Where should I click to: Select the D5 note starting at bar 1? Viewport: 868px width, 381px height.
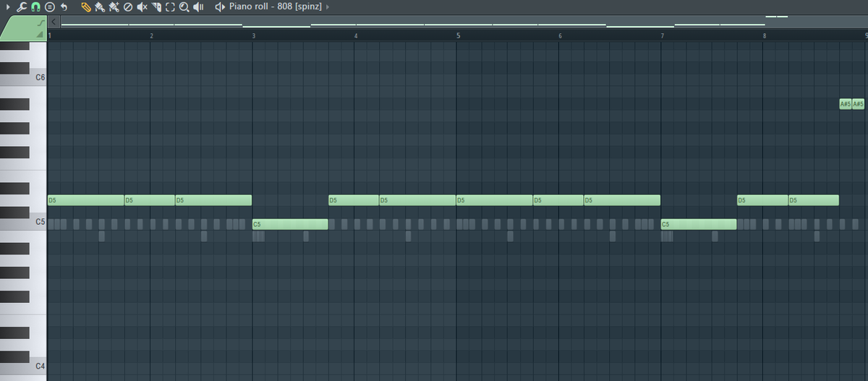pyautogui.click(x=86, y=200)
